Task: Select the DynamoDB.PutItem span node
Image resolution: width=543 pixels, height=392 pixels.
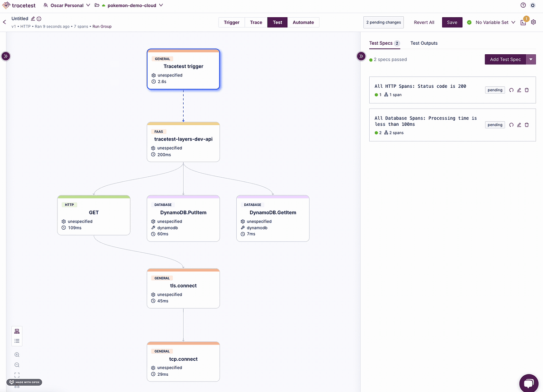Action: (x=183, y=218)
